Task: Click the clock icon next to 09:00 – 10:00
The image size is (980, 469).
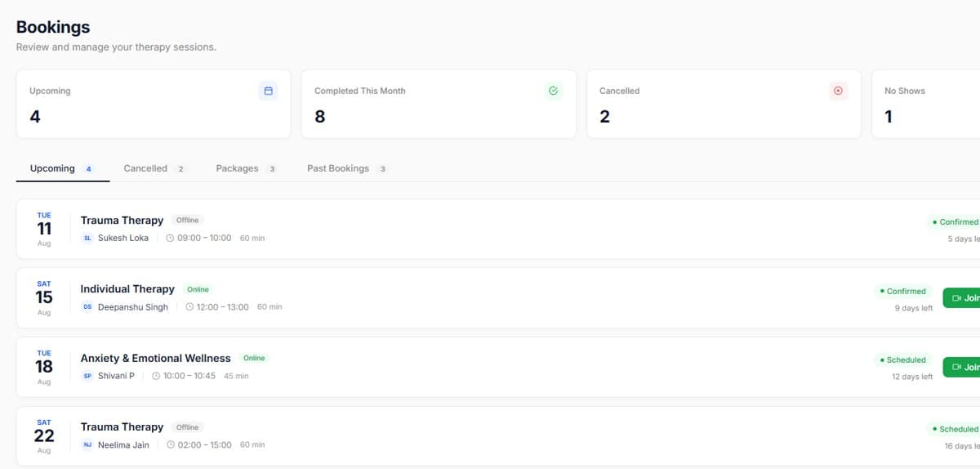Action: click(x=170, y=238)
